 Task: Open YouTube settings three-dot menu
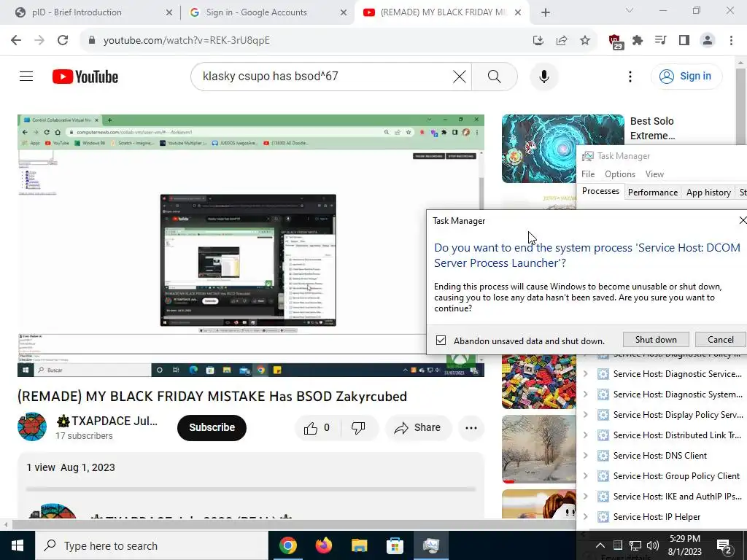click(x=630, y=76)
